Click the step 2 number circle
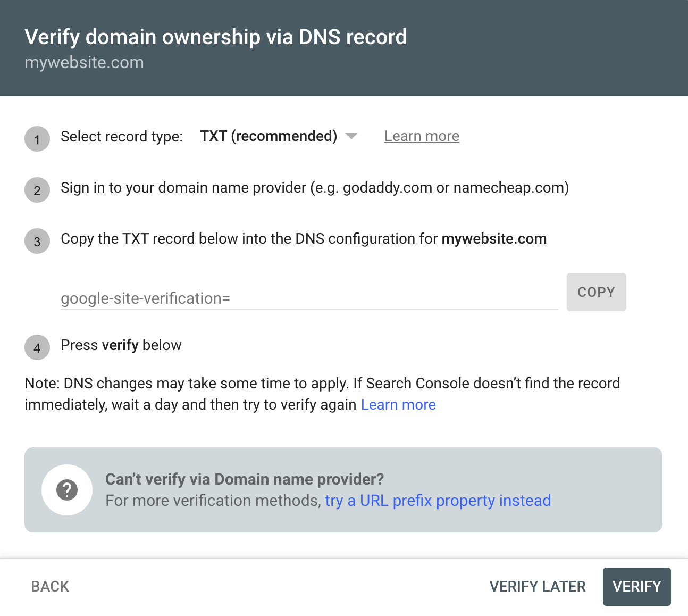 pyautogui.click(x=37, y=190)
